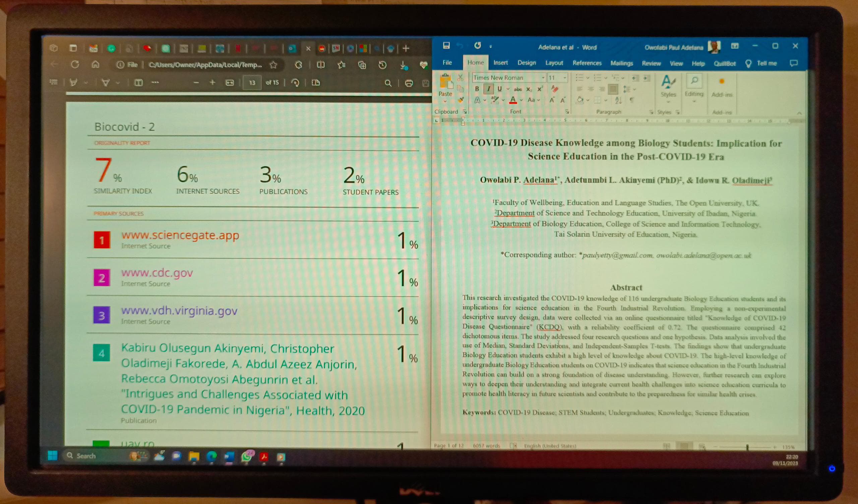Toggle Bold formatting on

pyautogui.click(x=477, y=89)
